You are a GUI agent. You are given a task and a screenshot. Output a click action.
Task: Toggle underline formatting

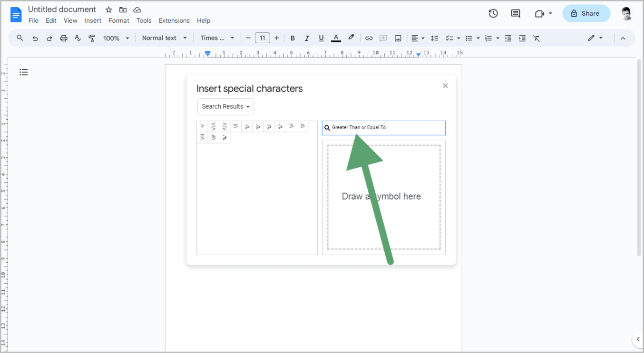coord(321,38)
